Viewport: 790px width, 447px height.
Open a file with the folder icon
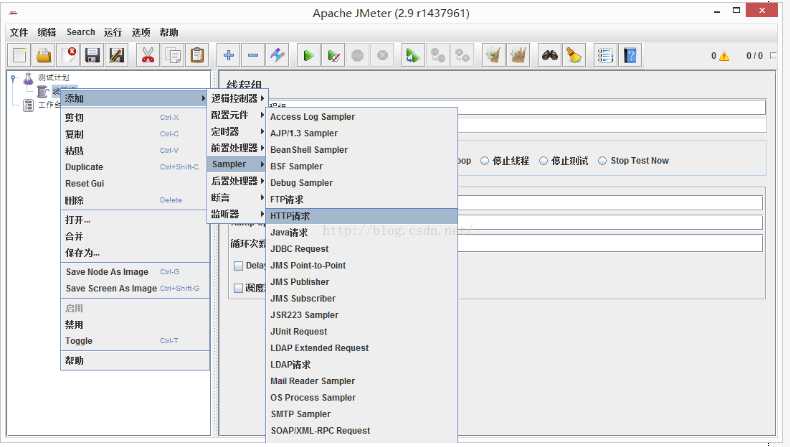tap(44, 55)
